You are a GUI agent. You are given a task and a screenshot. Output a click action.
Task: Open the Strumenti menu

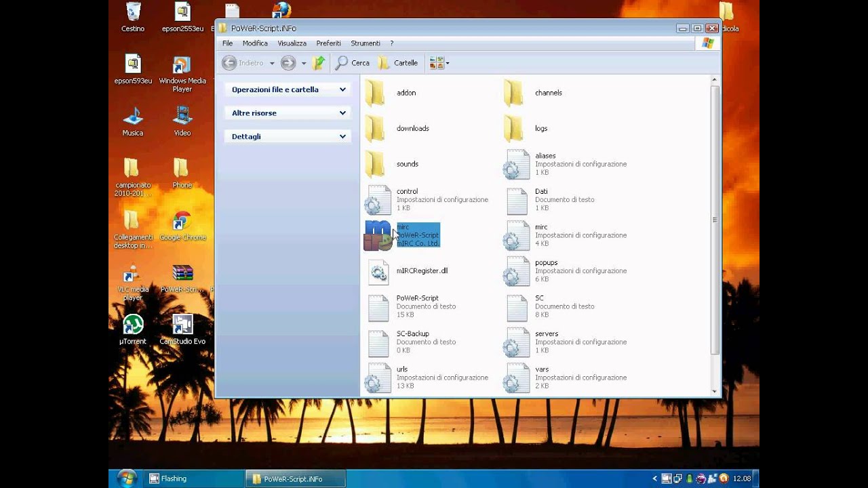tap(366, 43)
